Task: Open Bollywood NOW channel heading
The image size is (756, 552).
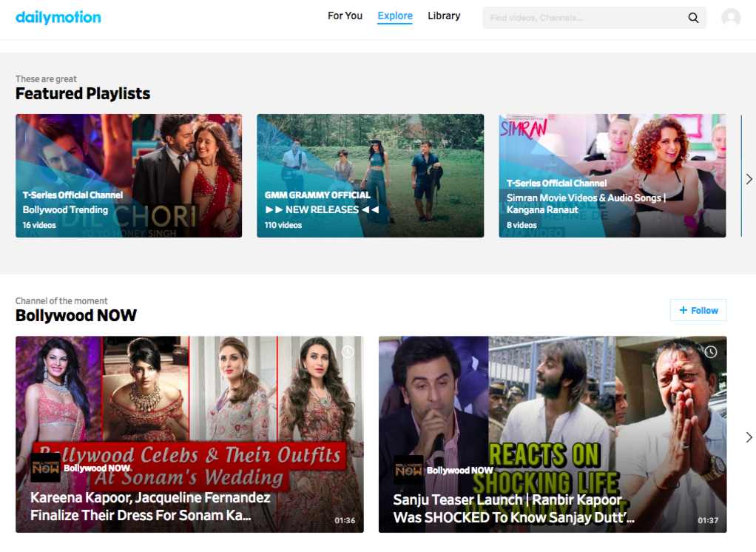Action: tap(75, 315)
